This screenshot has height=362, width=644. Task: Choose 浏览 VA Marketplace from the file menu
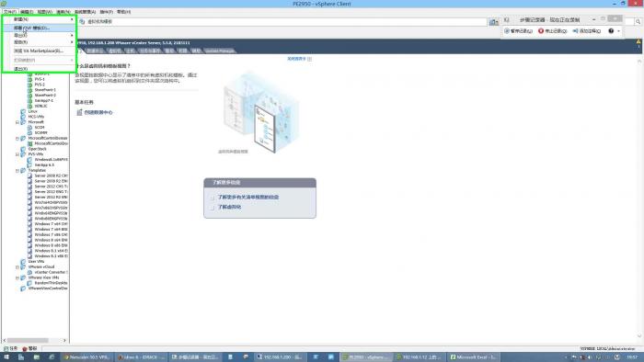pyautogui.click(x=40, y=51)
